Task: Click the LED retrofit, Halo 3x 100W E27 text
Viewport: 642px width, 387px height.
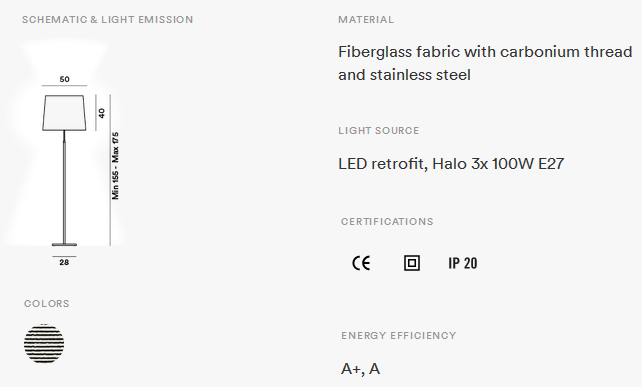Action: pyautogui.click(x=451, y=164)
